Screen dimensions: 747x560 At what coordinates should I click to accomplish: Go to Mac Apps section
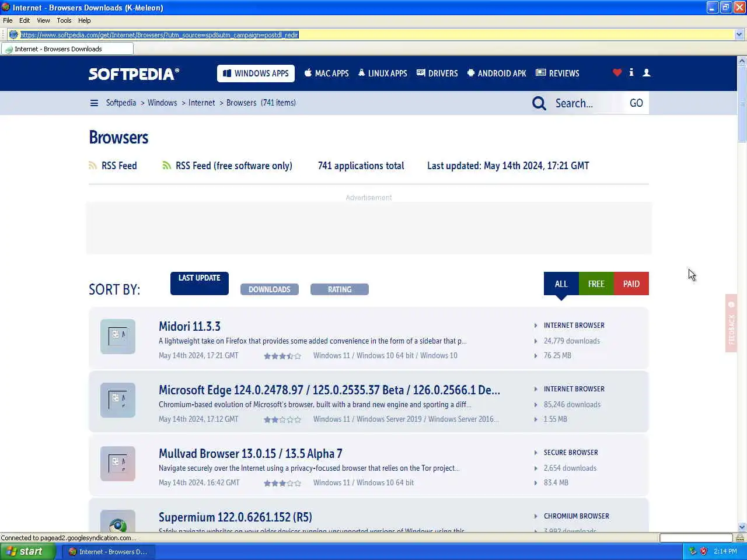point(326,73)
